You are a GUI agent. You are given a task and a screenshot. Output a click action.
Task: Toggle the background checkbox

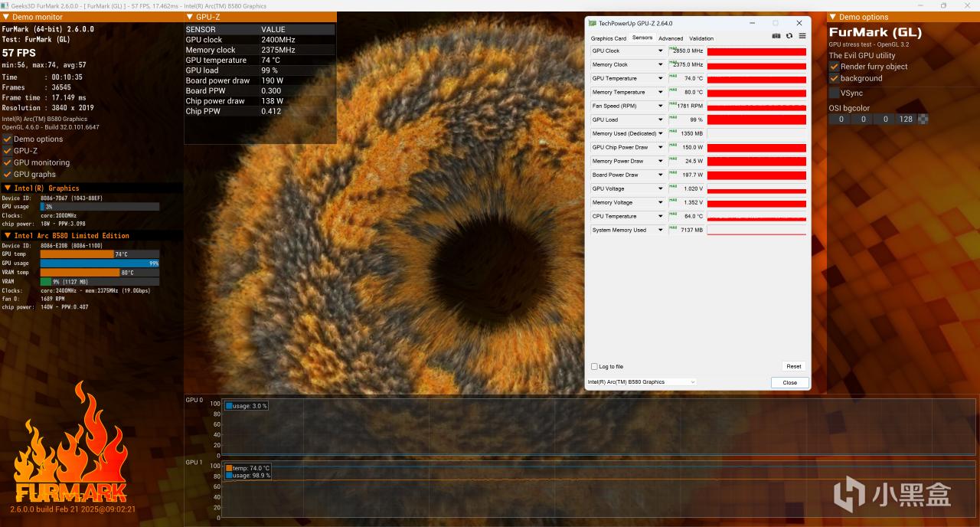834,78
